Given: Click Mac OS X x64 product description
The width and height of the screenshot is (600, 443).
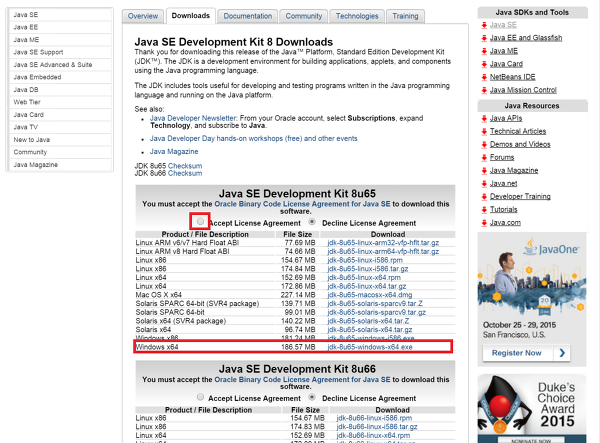Looking at the screenshot, I should 158,295.
